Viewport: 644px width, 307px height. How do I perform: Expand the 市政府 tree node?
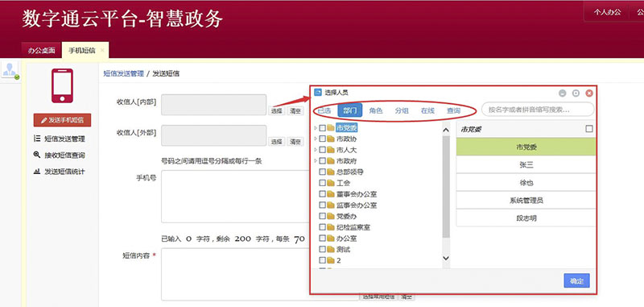click(316, 160)
